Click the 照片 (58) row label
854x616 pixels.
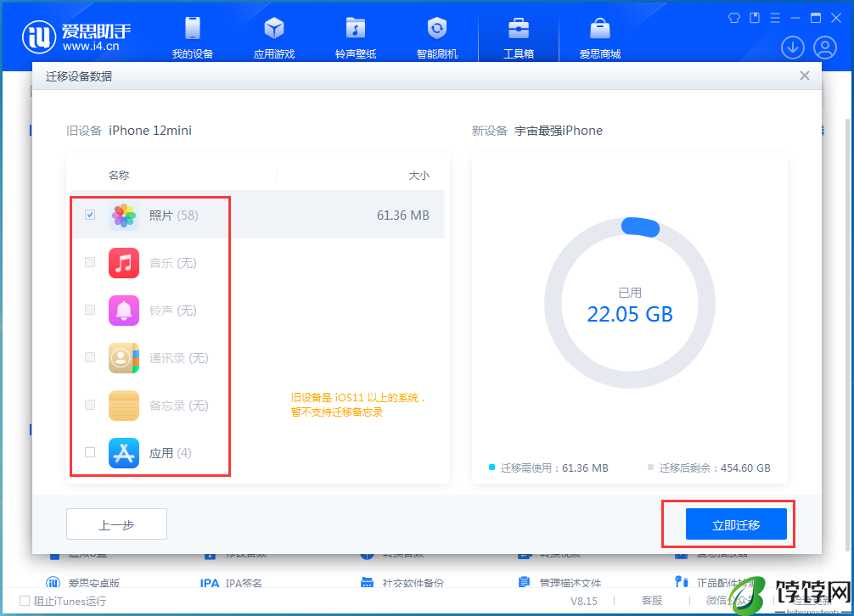(174, 216)
